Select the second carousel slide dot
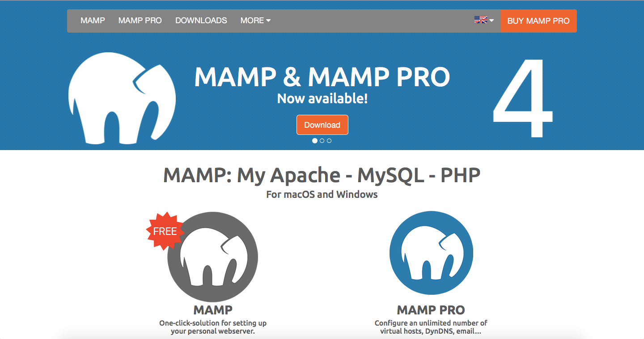Image resolution: width=644 pixels, height=339 pixels. pos(322,141)
